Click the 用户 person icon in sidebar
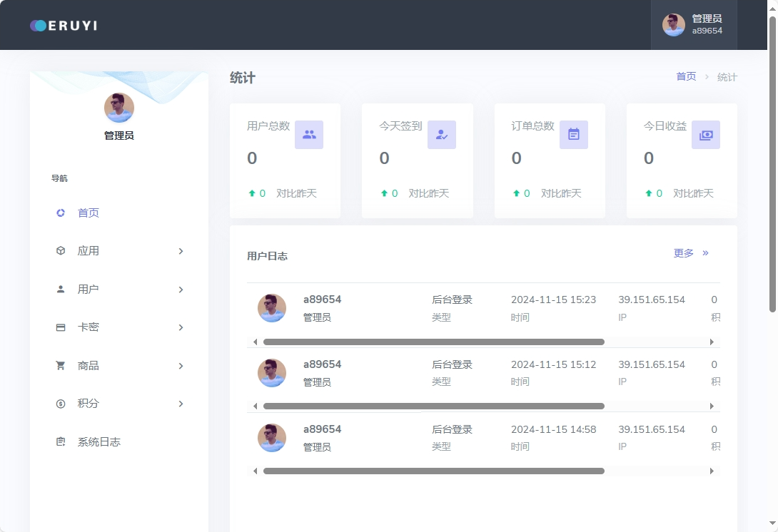 click(x=61, y=289)
